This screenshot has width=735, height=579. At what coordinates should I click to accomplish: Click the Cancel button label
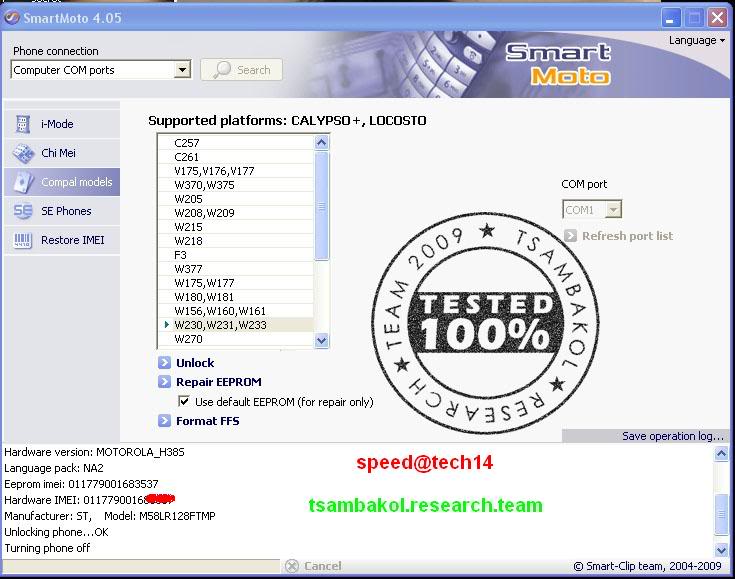click(x=322, y=566)
